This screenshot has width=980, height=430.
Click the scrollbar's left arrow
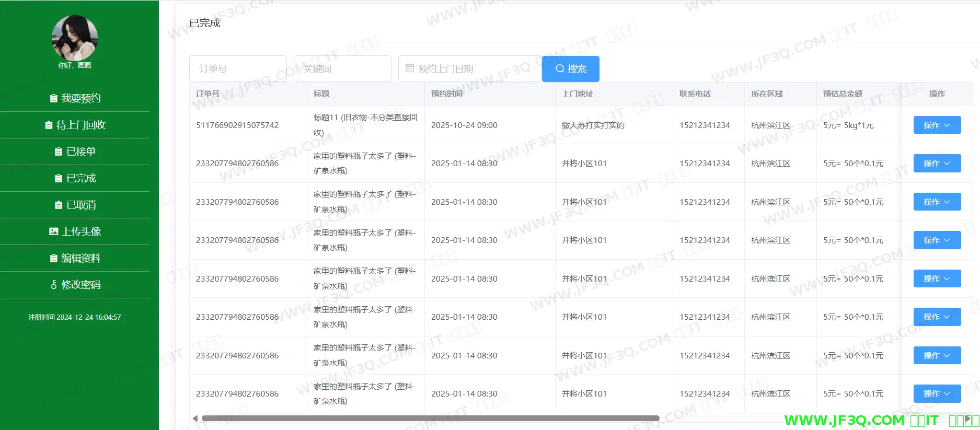click(x=195, y=418)
